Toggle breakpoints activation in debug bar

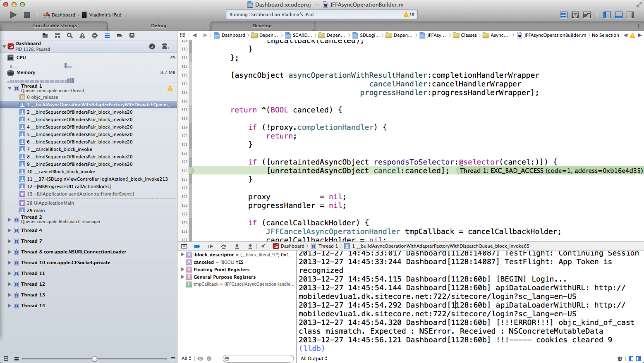pos(197,246)
